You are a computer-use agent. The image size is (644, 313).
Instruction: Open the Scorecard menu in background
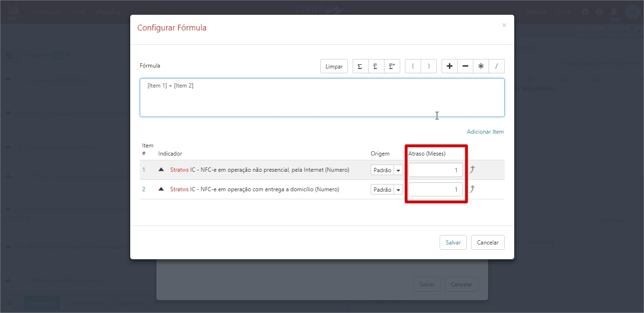coord(47,12)
